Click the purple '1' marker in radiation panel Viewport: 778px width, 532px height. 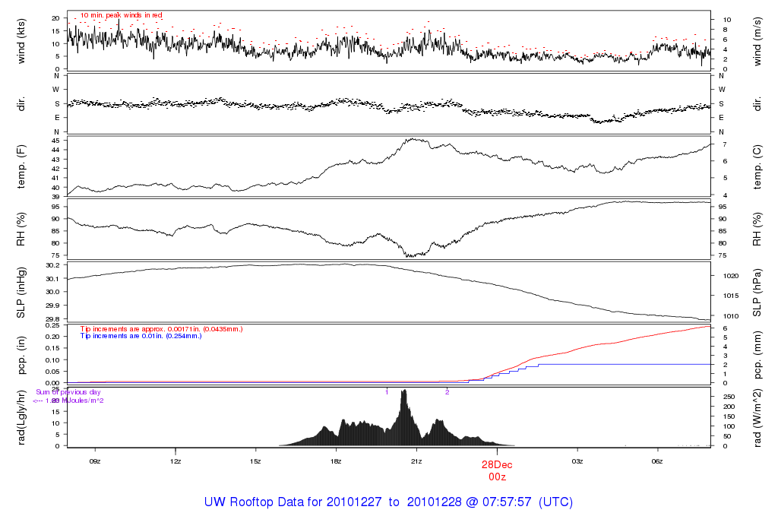click(387, 391)
